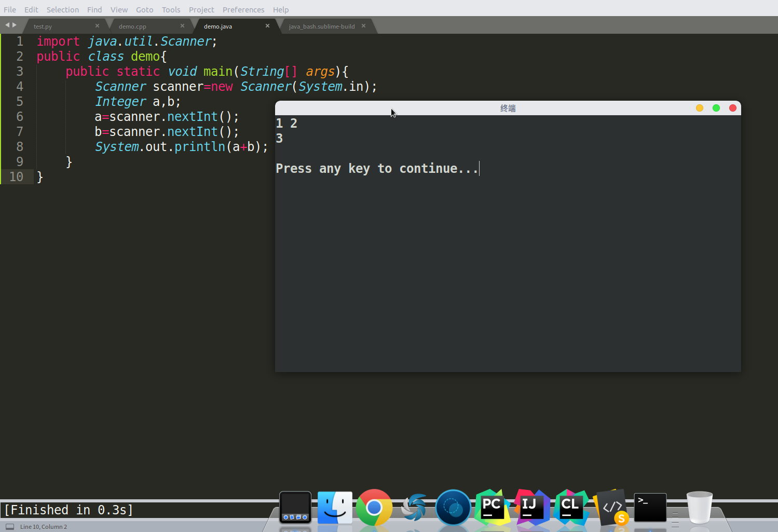Click line number 5 in the gutter
Image resolution: width=778 pixels, height=532 pixels.
[x=20, y=102]
